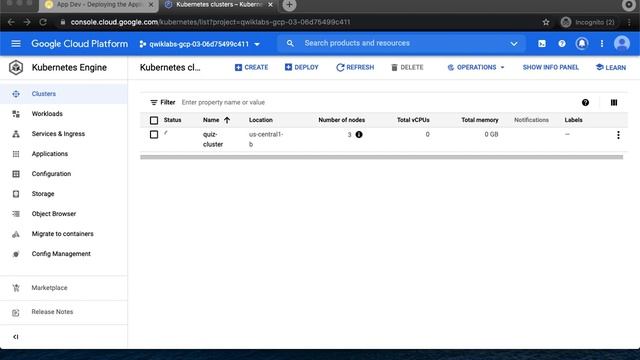Select the Kubernetes clusters browser tab
The width and height of the screenshot is (640, 360).
coord(219,5)
